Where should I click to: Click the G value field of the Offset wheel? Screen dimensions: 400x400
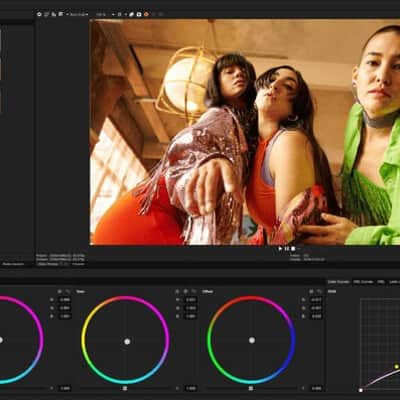(316, 308)
